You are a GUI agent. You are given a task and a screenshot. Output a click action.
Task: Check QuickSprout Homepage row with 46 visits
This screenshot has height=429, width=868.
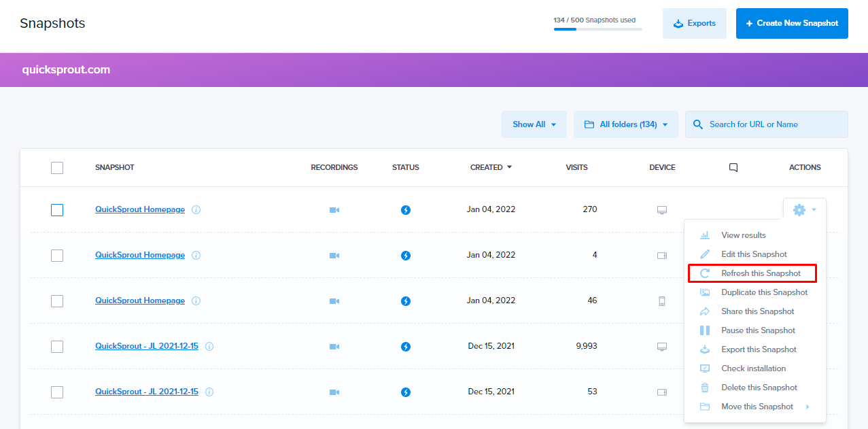tap(57, 301)
